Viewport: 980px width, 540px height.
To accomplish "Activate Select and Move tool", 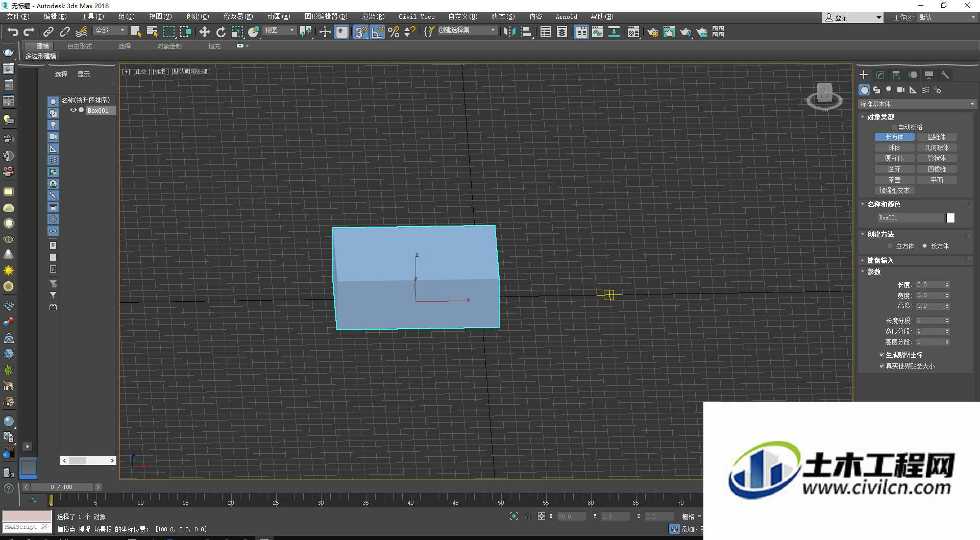I will click(205, 32).
